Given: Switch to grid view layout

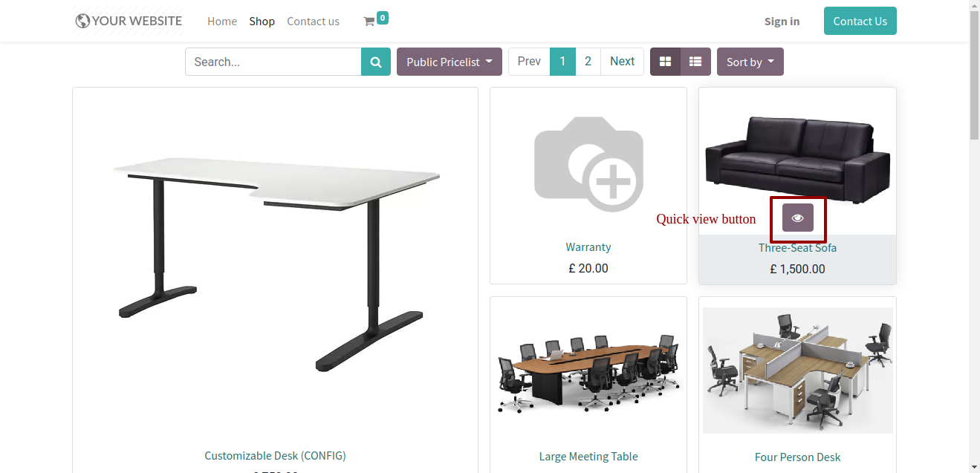Looking at the screenshot, I should [x=666, y=62].
